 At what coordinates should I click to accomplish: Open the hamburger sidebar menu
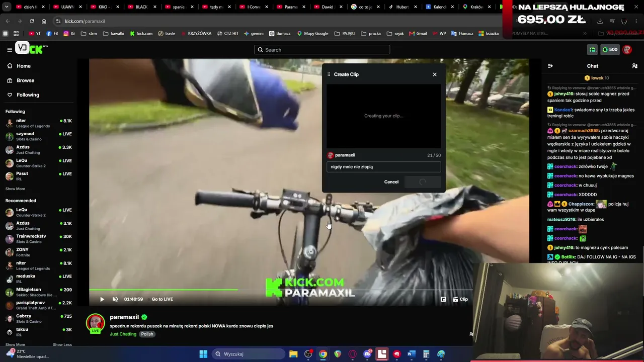pyautogui.click(x=10, y=49)
